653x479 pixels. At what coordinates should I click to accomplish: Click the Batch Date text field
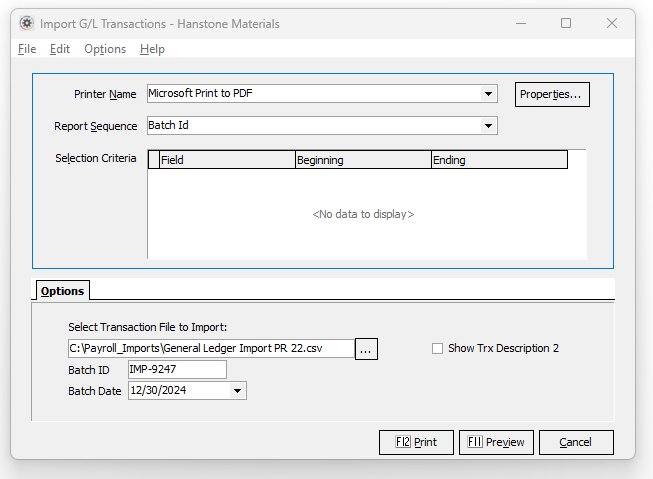[179, 391]
